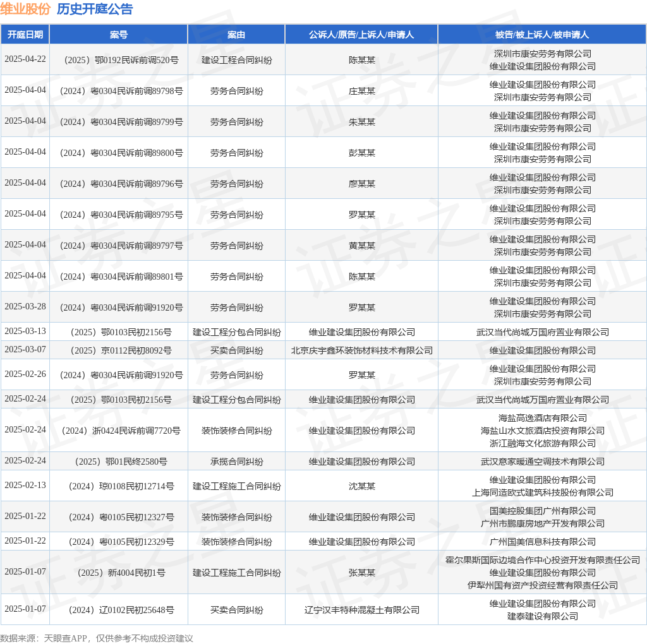
Task: Select case number 琼0108民初12714号
Action: click(121, 487)
